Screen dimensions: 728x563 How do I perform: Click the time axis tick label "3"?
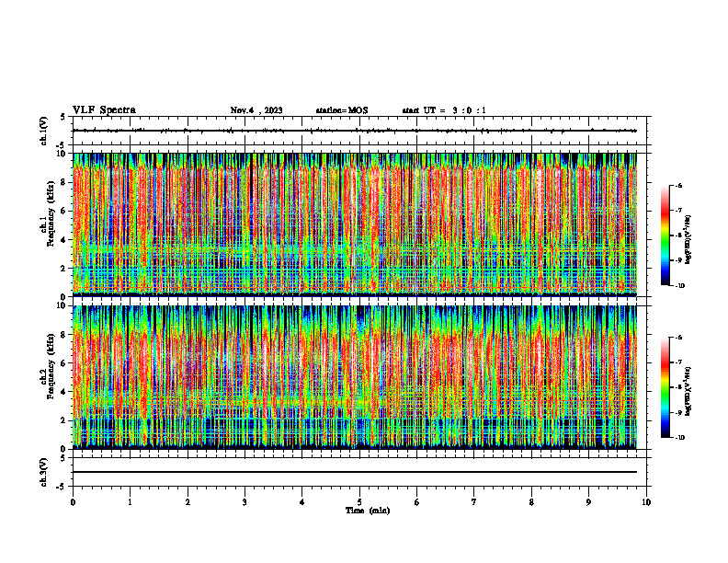coord(245,502)
